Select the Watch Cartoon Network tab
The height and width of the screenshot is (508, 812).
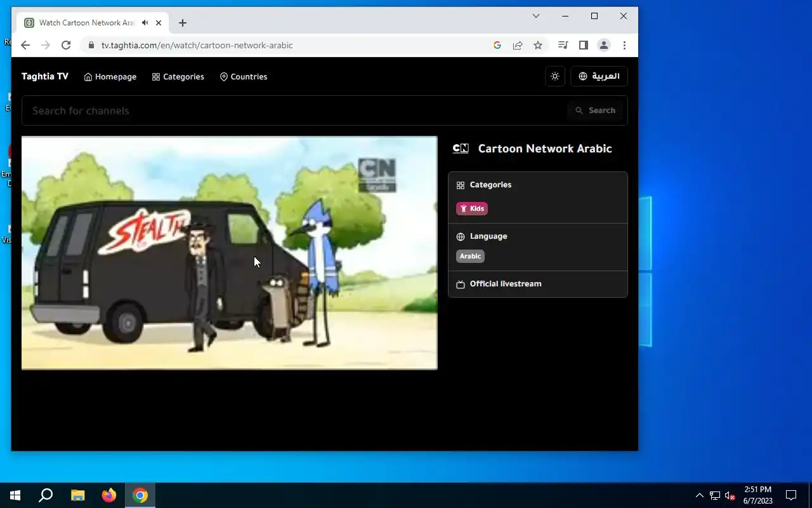click(x=93, y=23)
